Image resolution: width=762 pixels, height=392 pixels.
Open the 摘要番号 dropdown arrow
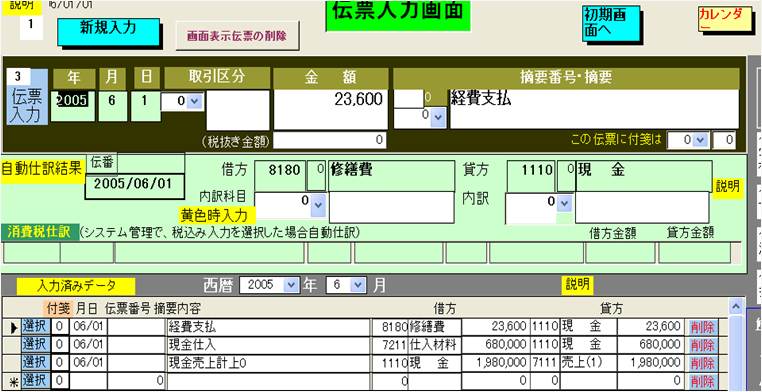437,117
